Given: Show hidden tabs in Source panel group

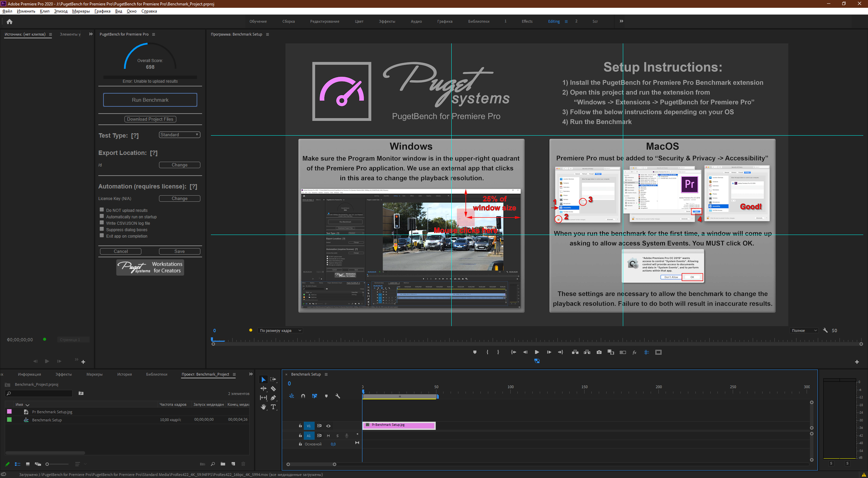Looking at the screenshot, I should coord(91,34).
